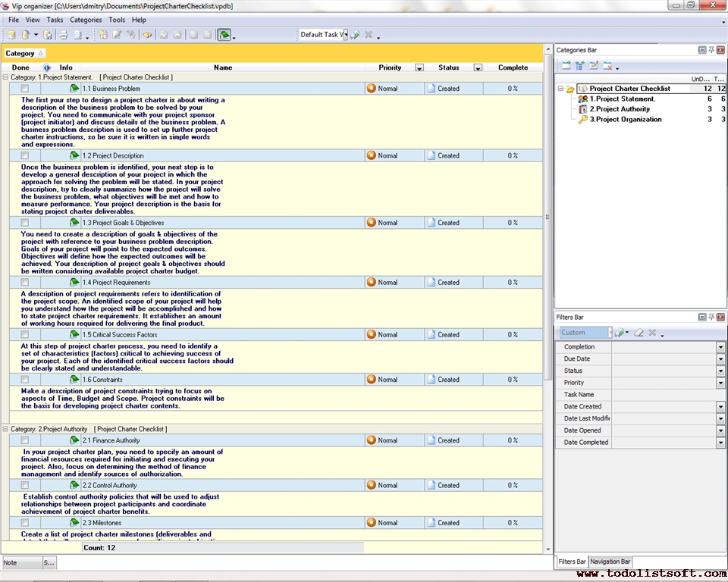Click the print icon in main toolbar
This screenshot has width=728, height=582.
64,35
